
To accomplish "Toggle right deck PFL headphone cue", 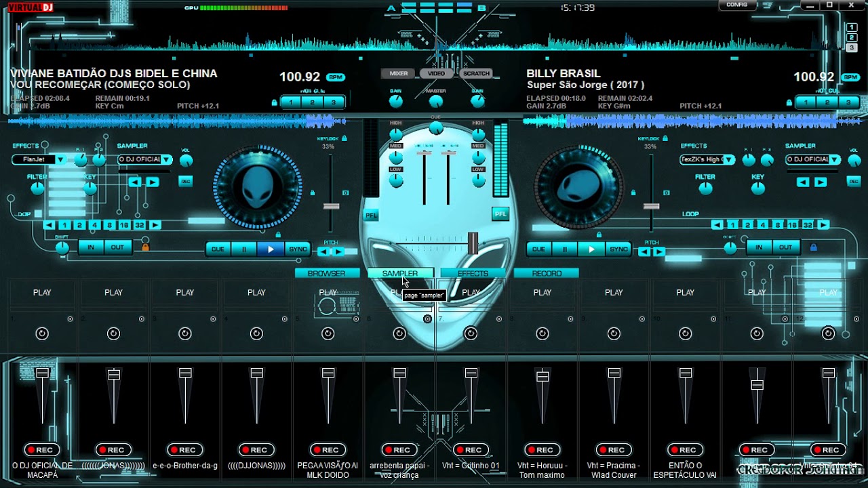I will (x=500, y=214).
